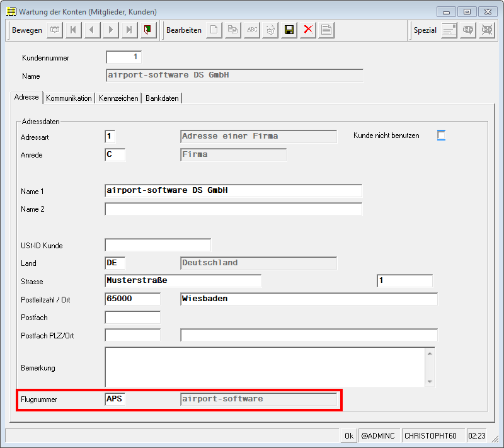Click the Strasse field Musterstraße
The width and height of the screenshot is (504, 448).
click(x=183, y=280)
